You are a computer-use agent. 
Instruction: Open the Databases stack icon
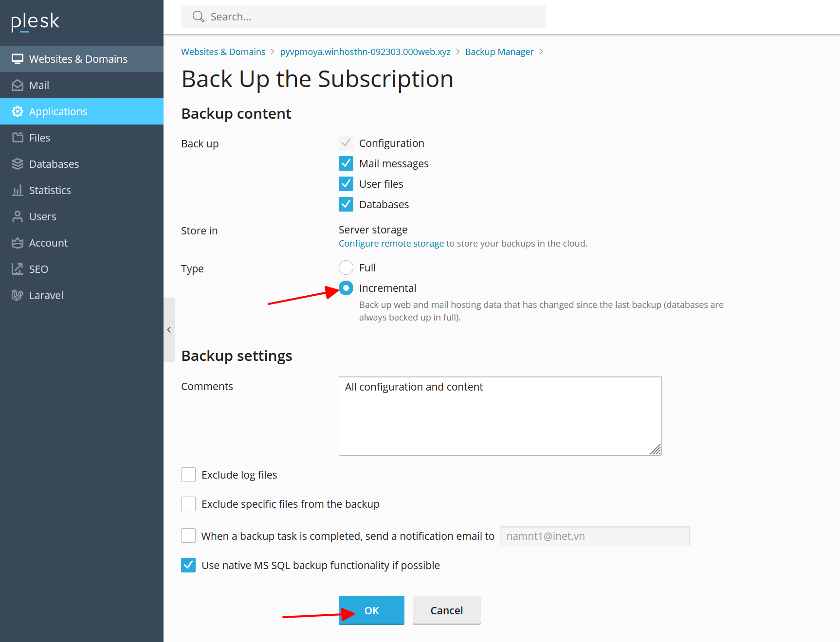(x=18, y=164)
